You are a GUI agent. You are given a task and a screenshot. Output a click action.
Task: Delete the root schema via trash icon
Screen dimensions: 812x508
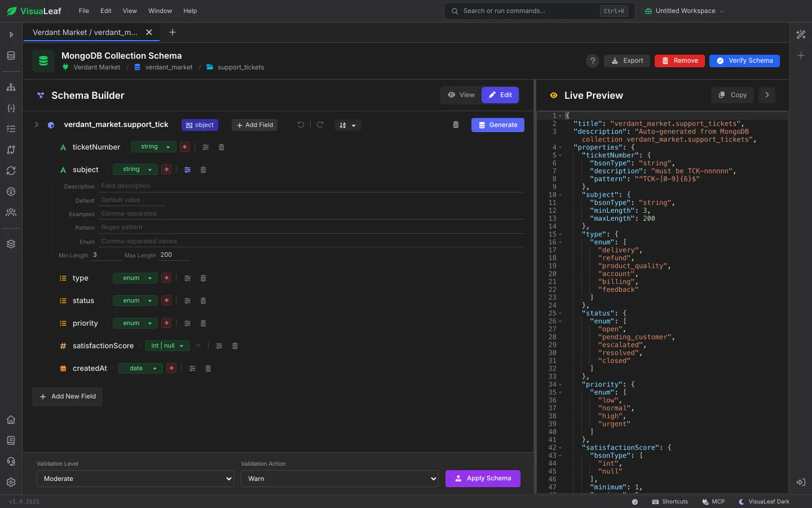click(456, 125)
